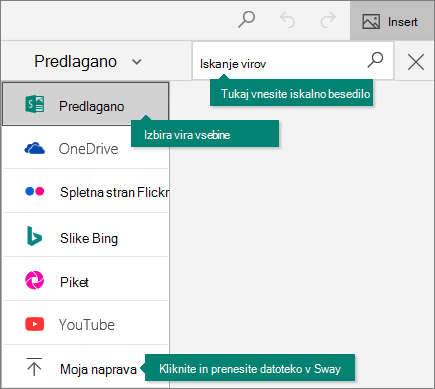Viewport: 435px width, 389px height.
Task: Click the OneDrive cloud icon
Action: 35,148
